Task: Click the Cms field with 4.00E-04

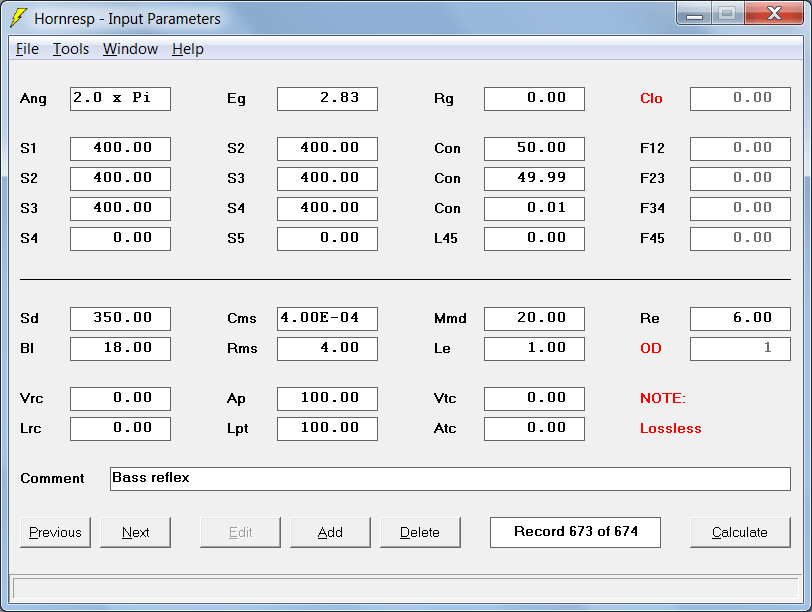Action: click(x=327, y=318)
